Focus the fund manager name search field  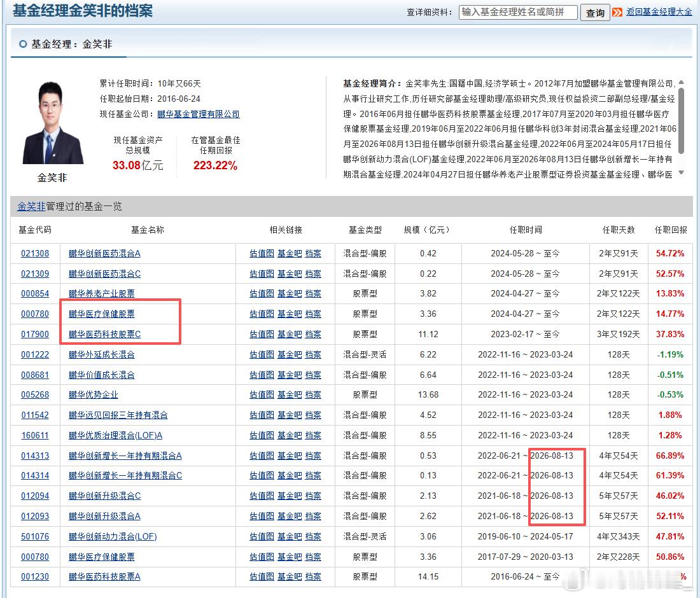[x=518, y=12]
